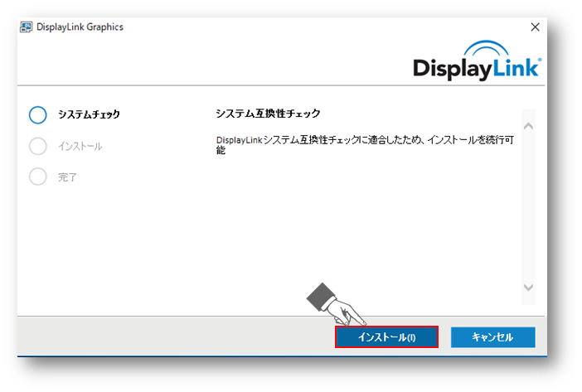Click the DisplayLink Graphics window title text
The width and height of the screenshot is (582, 392).
pyautogui.click(x=80, y=27)
